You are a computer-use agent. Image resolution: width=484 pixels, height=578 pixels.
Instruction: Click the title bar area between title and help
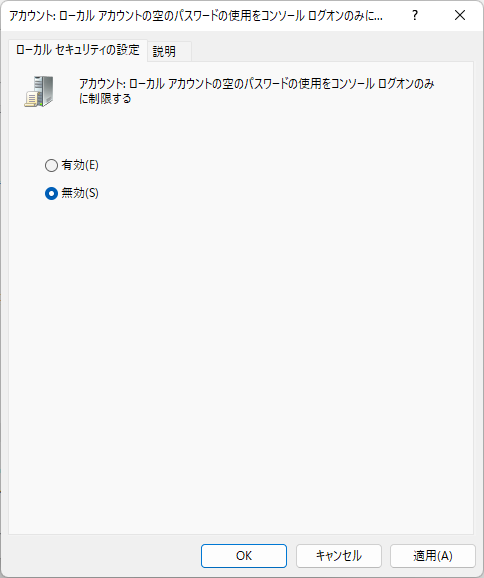[397, 15]
